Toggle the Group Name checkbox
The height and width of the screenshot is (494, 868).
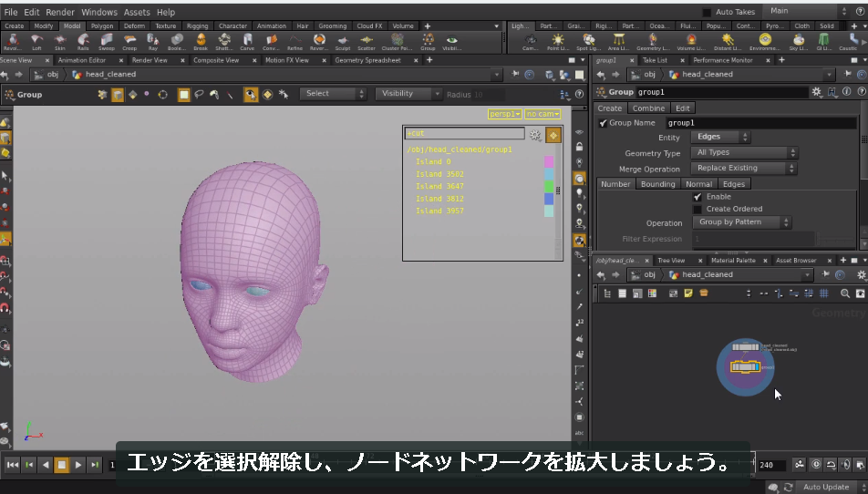click(x=603, y=123)
